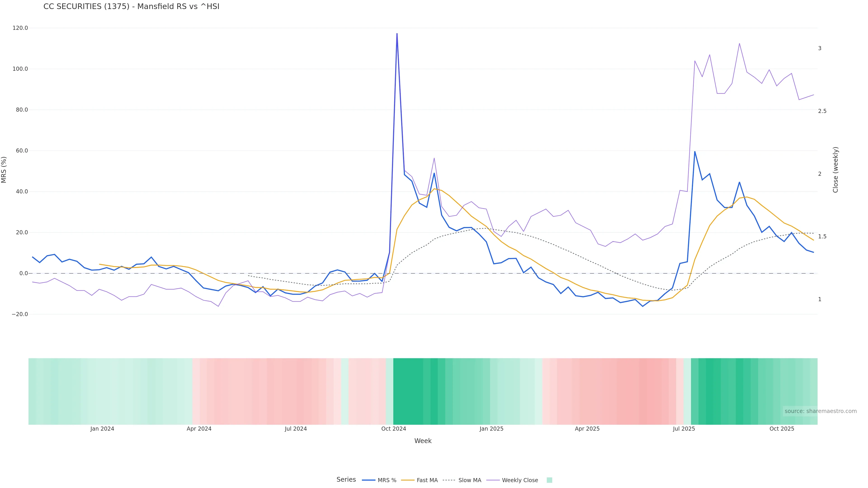
Task: Click the blue MRS % legend line icon
Action: (x=369, y=480)
